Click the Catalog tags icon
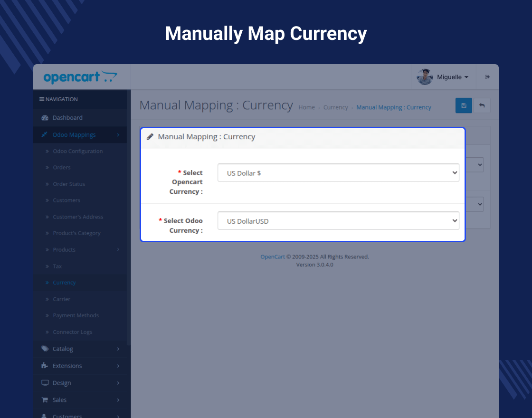 click(x=45, y=349)
